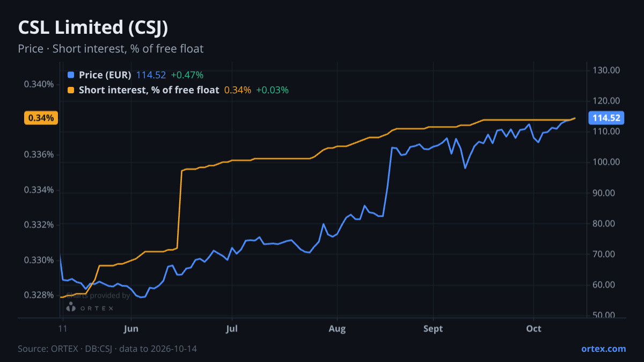The image size is (644, 362).
Task: Click the 110.00 right axis label
Action: 606,131
